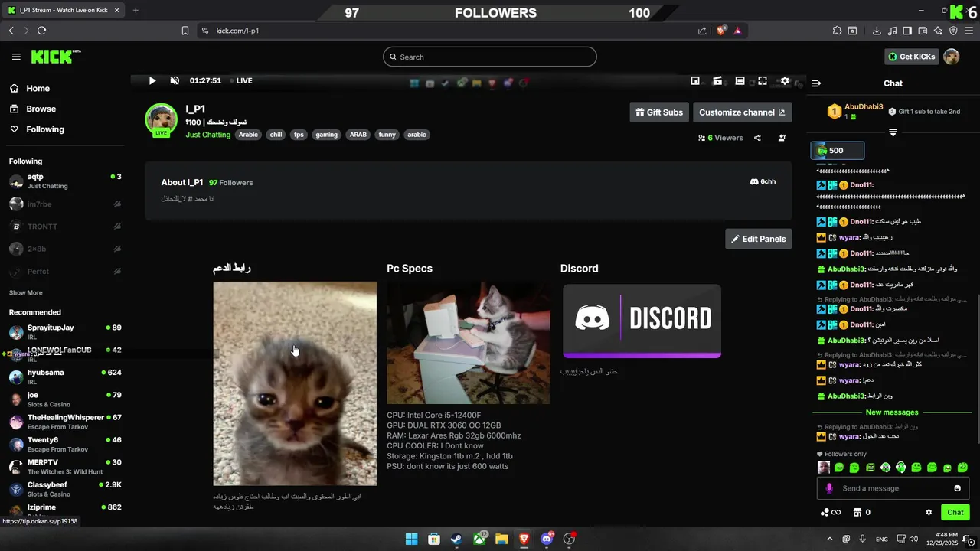Viewport: 980px width, 551px height.
Task: Open the shop icon showing 0
Action: [x=861, y=513]
